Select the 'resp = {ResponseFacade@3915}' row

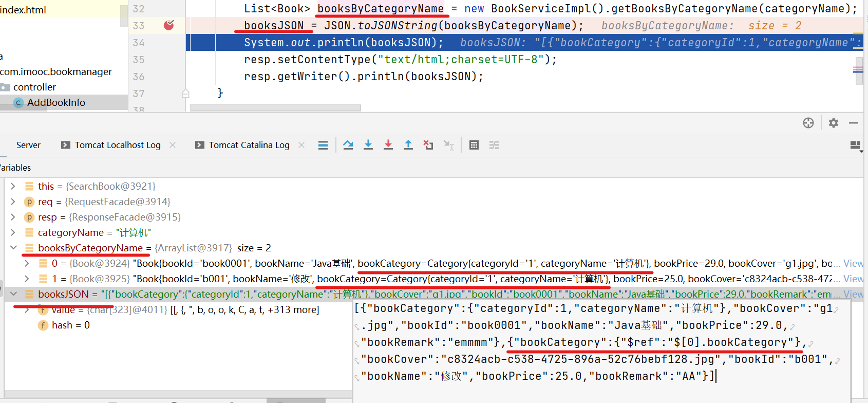434,217
